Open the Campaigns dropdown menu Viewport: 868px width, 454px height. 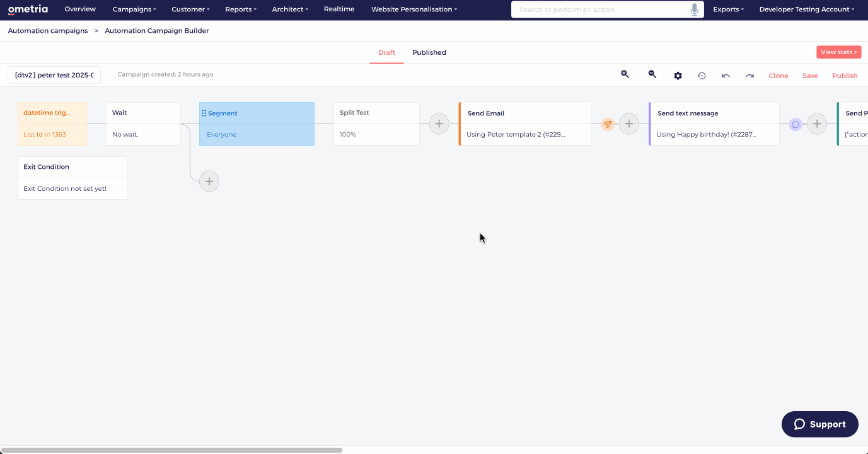(x=134, y=9)
